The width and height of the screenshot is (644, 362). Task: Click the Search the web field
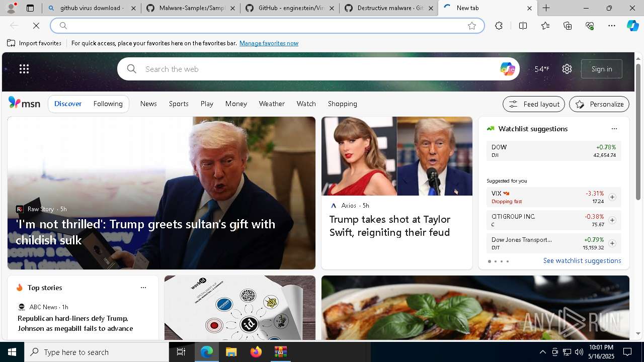[318, 69]
